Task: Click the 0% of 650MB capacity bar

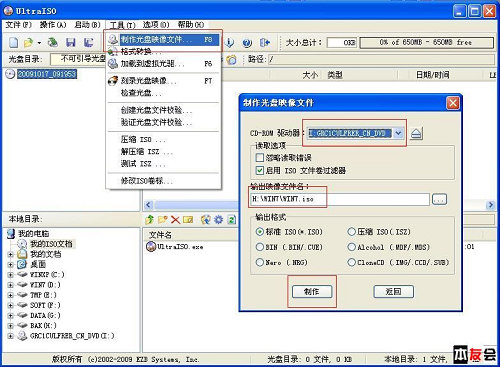Action: [x=426, y=43]
